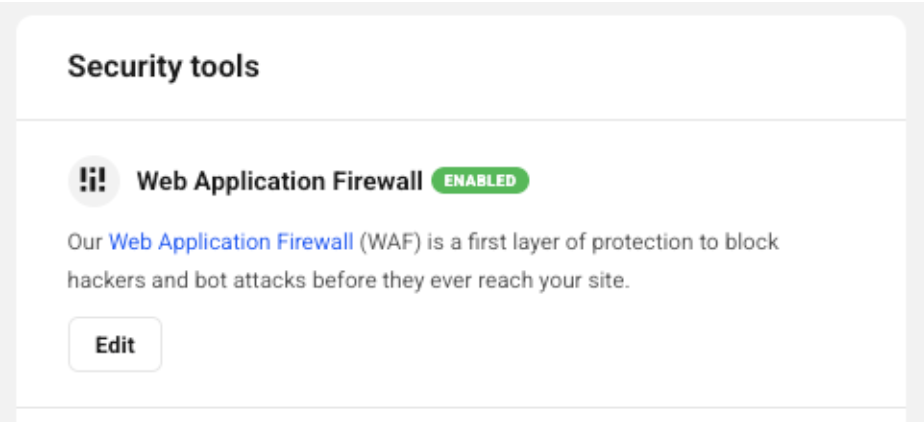Open the Edit button for the firewall
This screenshot has height=428, width=924.
coord(115,345)
